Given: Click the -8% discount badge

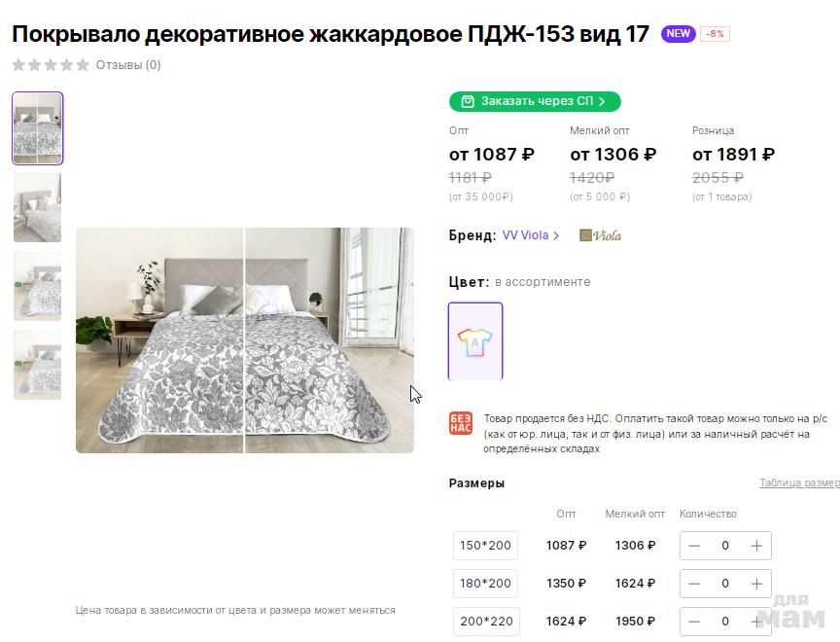Looking at the screenshot, I should coord(715,34).
